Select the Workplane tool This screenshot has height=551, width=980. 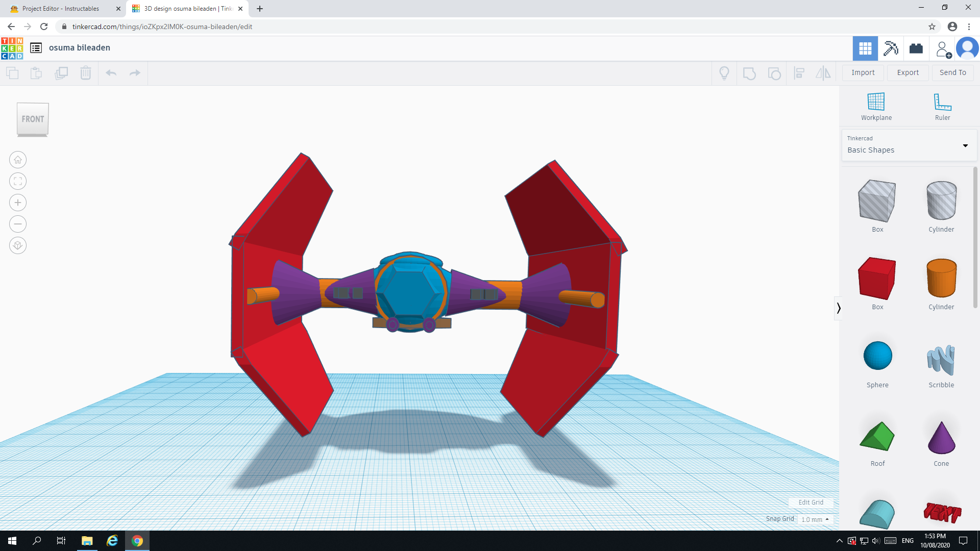pyautogui.click(x=876, y=107)
